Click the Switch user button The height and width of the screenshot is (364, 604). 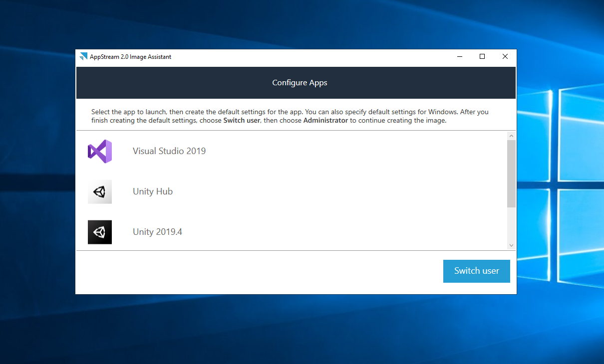click(x=477, y=271)
